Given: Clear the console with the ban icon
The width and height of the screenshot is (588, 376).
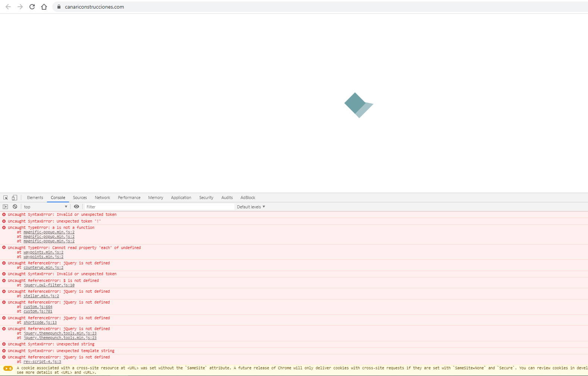Looking at the screenshot, I should pos(15,206).
